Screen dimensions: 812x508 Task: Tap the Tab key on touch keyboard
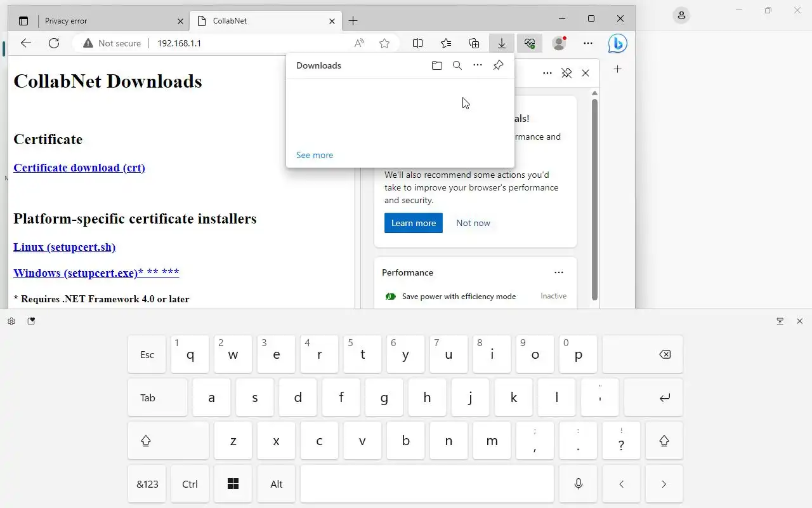(157, 398)
